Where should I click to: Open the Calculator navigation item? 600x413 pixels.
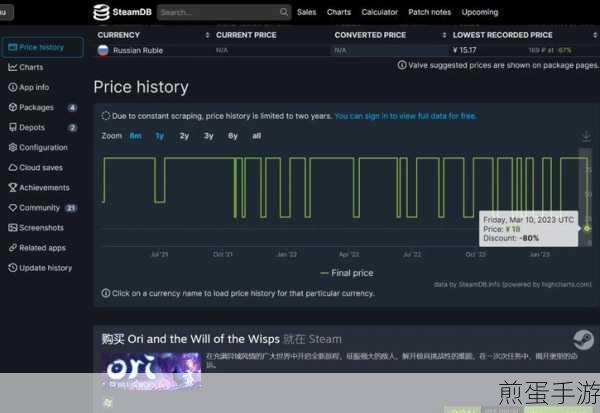click(380, 12)
